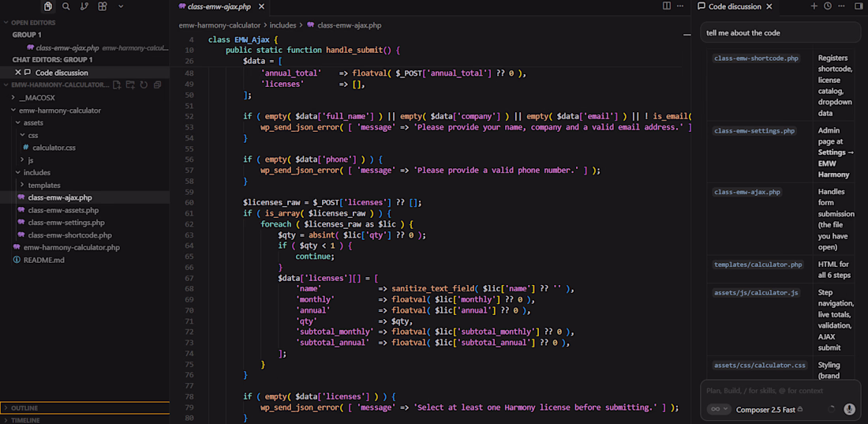Expand the Outline panel

click(84, 408)
